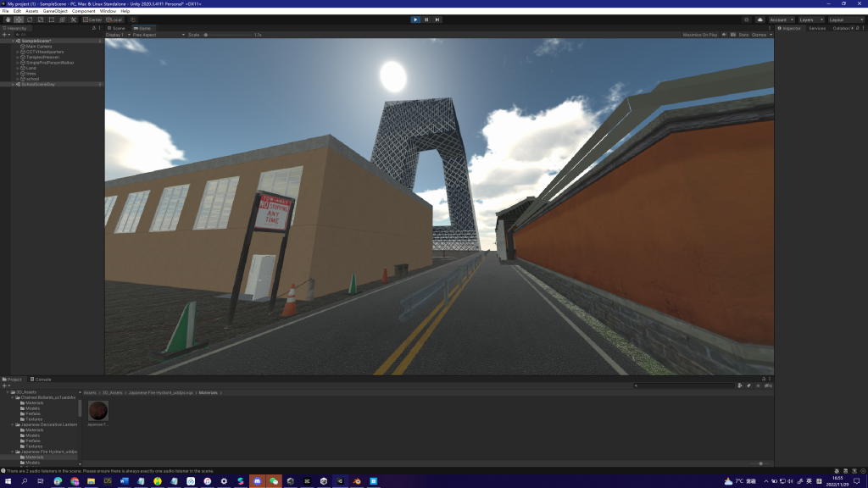The height and width of the screenshot is (488, 868).
Task: Collapse the SampleScene entry
Action: pyautogui.click(x=14, y=41)
